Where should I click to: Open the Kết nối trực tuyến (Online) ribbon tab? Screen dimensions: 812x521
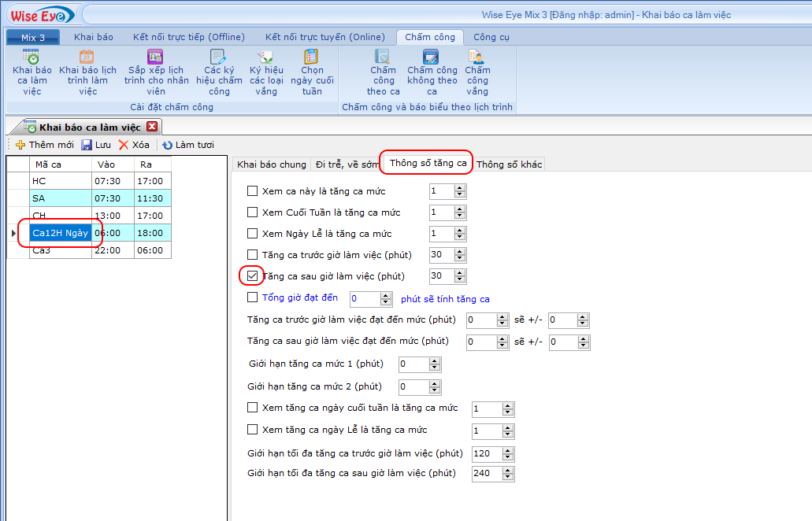tap(324, 37)
